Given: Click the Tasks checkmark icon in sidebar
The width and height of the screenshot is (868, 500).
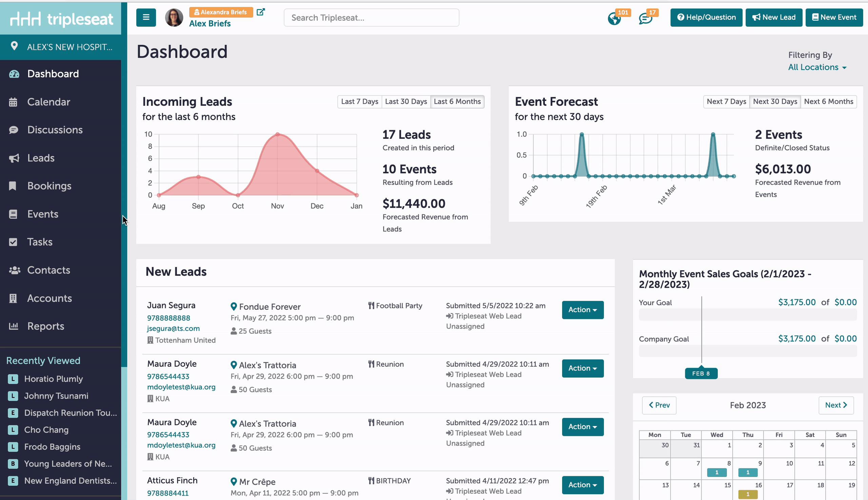Looking at the screenshot, I should coord(13,242).
